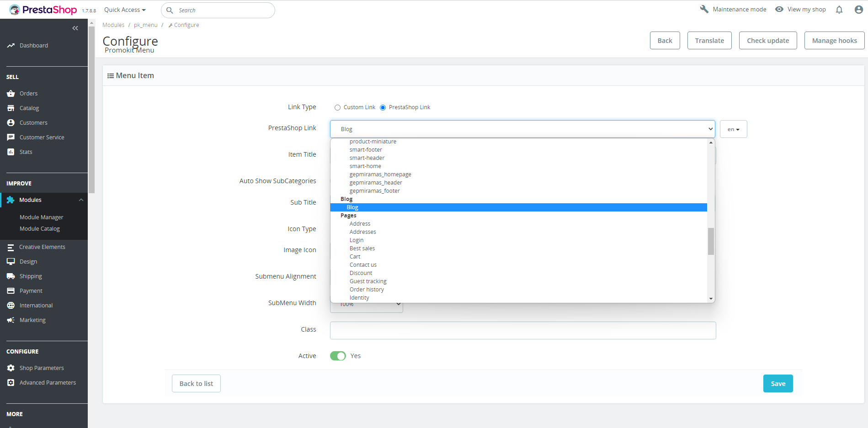Click the Save button

tap(777, 384)
